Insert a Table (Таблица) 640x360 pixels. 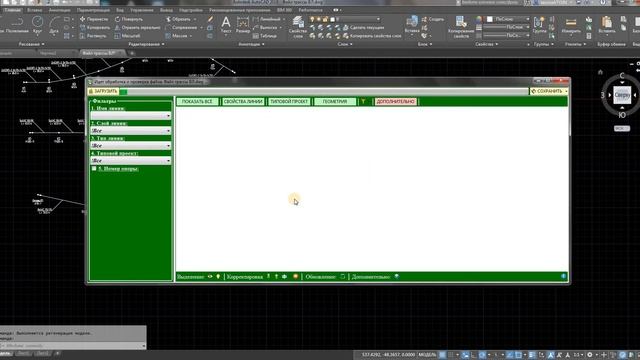click(265, 36)
